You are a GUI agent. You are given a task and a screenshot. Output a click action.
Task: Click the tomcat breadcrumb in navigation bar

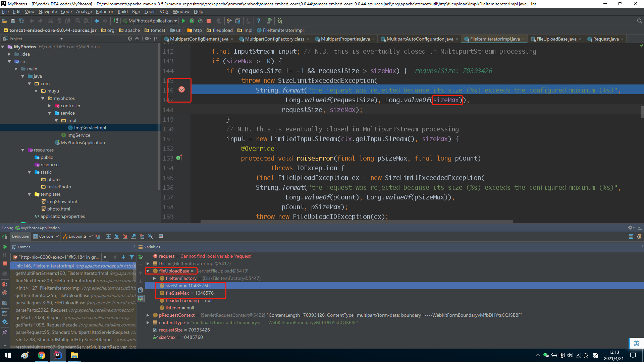tap(158, 30)
